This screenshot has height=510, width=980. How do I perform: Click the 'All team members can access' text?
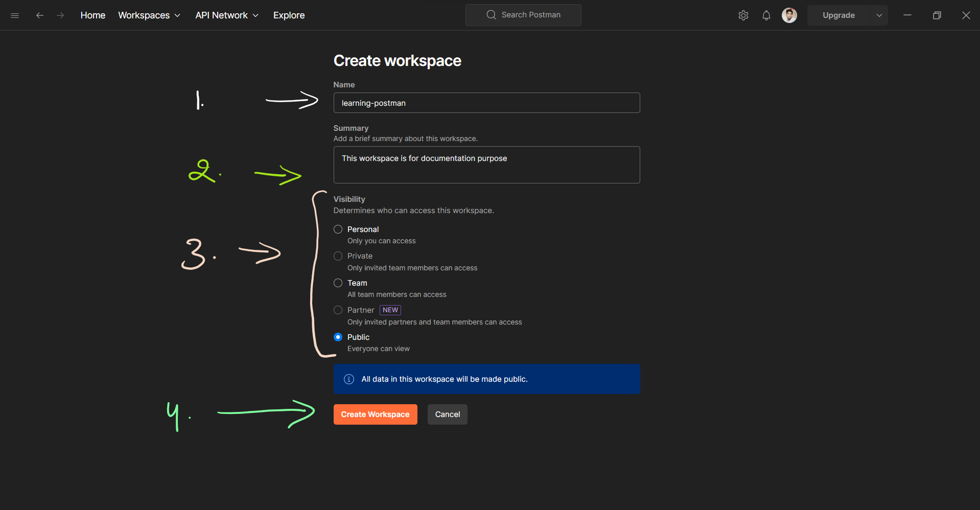[x=397, y=295]
